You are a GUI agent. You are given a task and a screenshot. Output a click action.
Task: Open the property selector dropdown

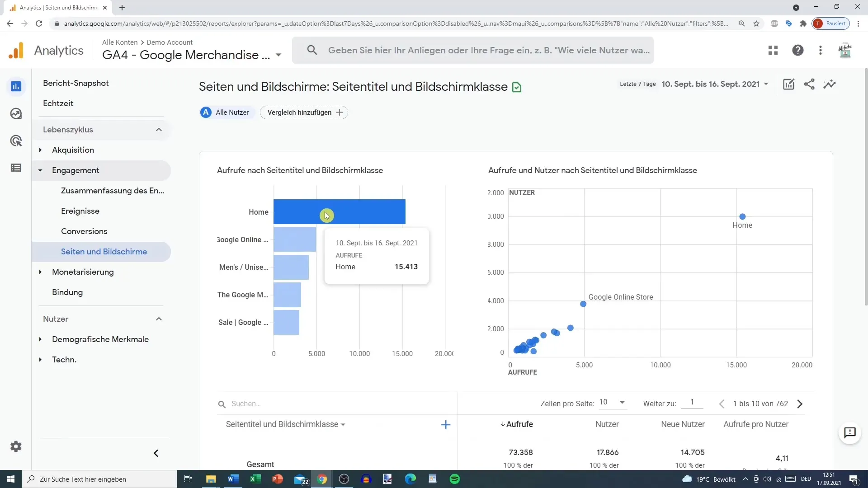pyautogui.click(x=278, y=55)
